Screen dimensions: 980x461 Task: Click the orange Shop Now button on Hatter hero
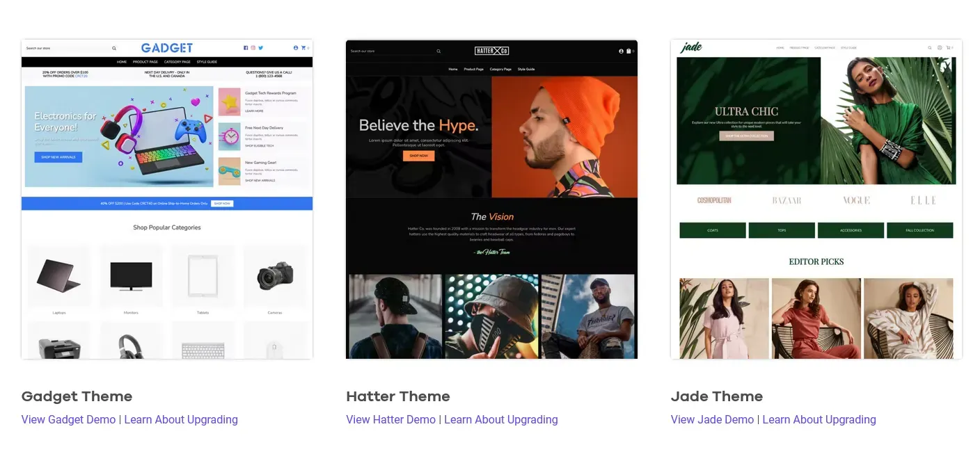point(418,156)
